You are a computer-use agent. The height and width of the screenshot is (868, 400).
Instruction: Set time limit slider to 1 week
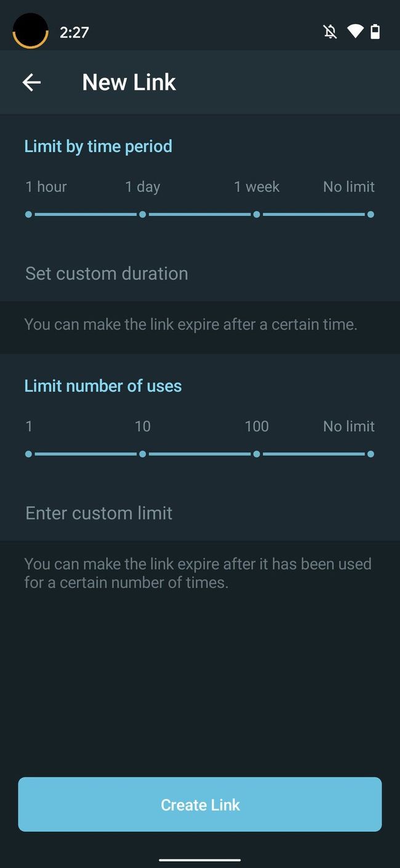point(257,214)
